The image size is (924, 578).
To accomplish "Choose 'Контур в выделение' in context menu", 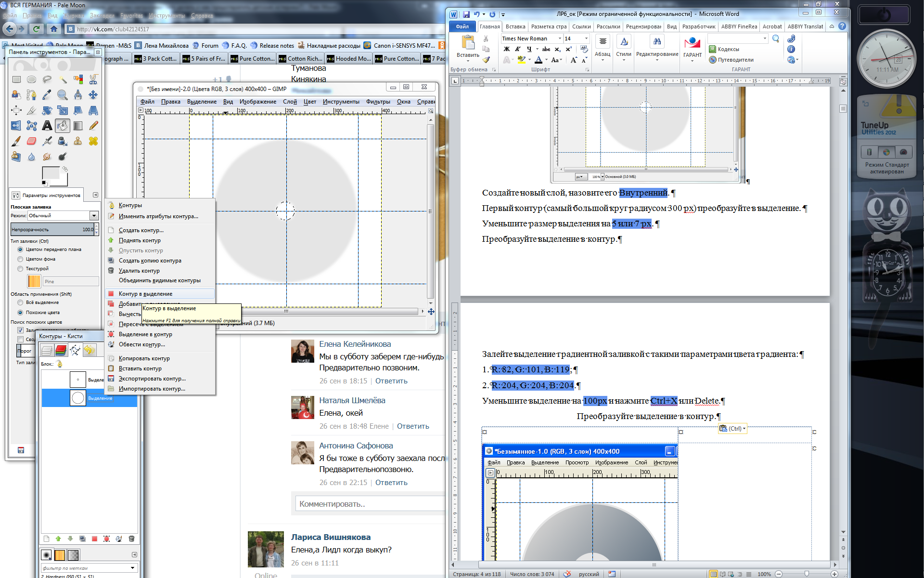I will pos(160,294).
